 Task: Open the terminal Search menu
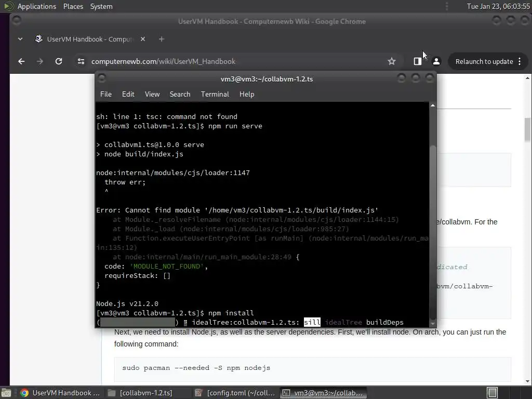coord(180,95)
